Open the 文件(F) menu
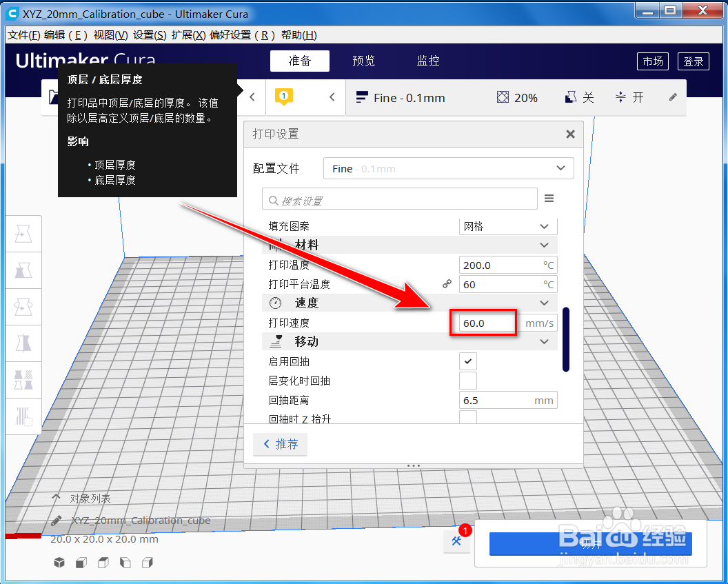This screenshot has height=584, width=728. tap(24, 34)
